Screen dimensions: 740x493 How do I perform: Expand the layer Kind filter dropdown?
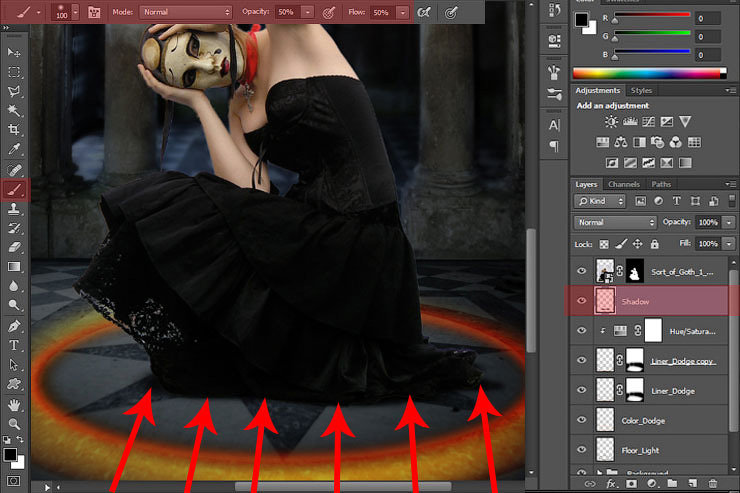(x=600, y=201)
